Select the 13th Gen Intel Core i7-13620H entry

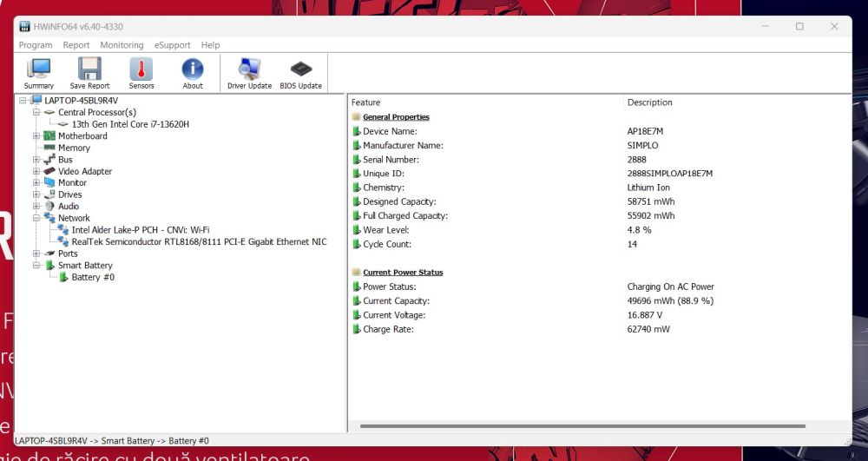pos(130,124)
